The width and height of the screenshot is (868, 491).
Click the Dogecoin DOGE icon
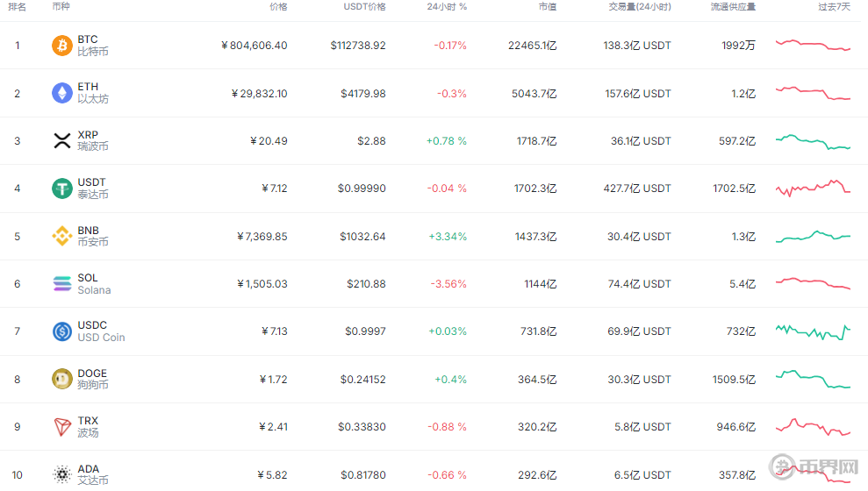coord(62,379)
